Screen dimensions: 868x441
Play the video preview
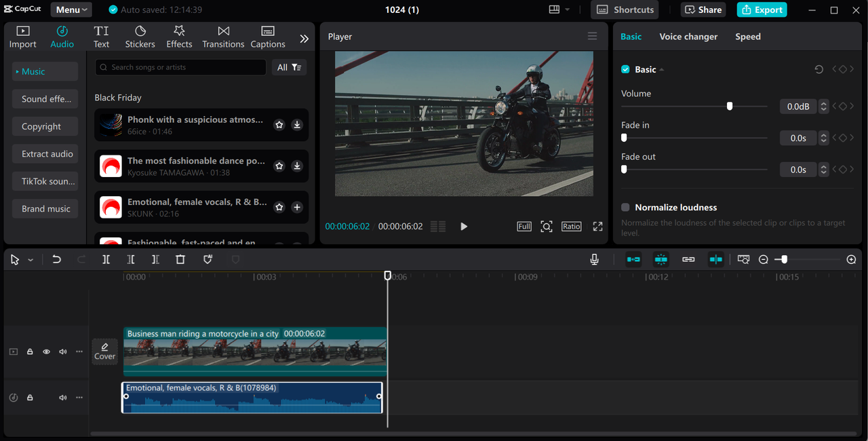tap(464, 227)
